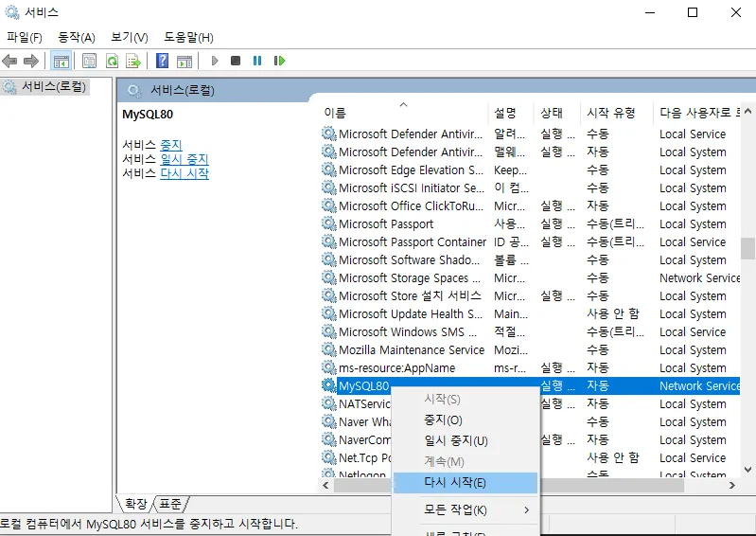Click the horizontal scrollbar right arrow
Viewport: 756px width, 536px height.
click(732, 486)
